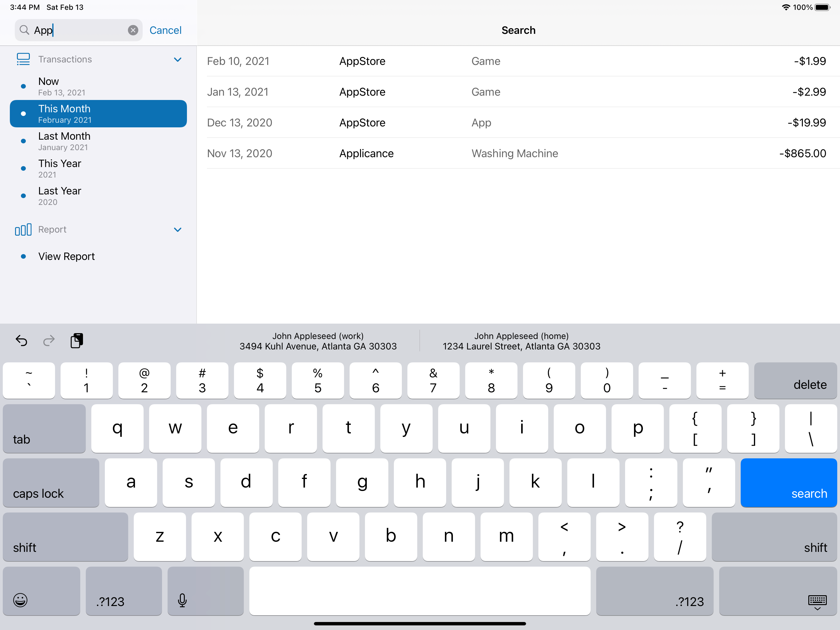Tap the letter e key
The height and width of the screenshot is (630, 840).
coord(233,429)
